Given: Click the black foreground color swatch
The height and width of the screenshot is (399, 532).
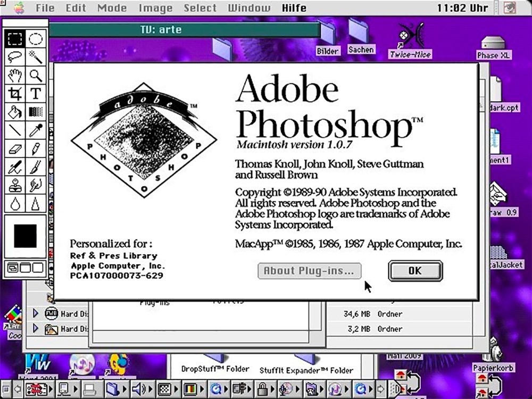Looking at the screenshot, I should click(x=25, y=236).
